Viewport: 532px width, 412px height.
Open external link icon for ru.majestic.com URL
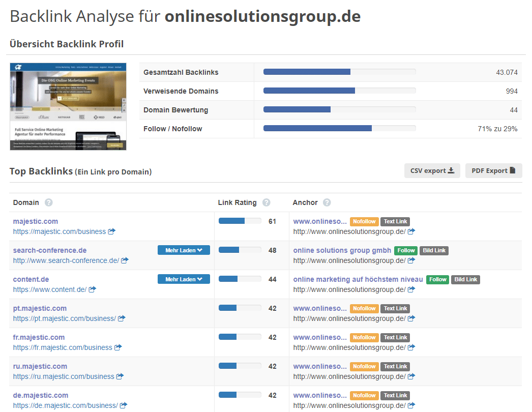[x=120, y=376]
